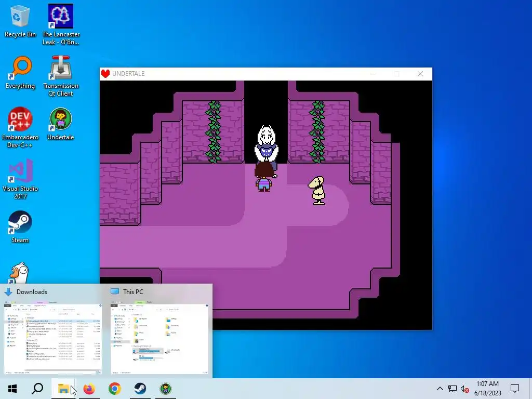Select the goose desktop icon

[x=20, y=273]
